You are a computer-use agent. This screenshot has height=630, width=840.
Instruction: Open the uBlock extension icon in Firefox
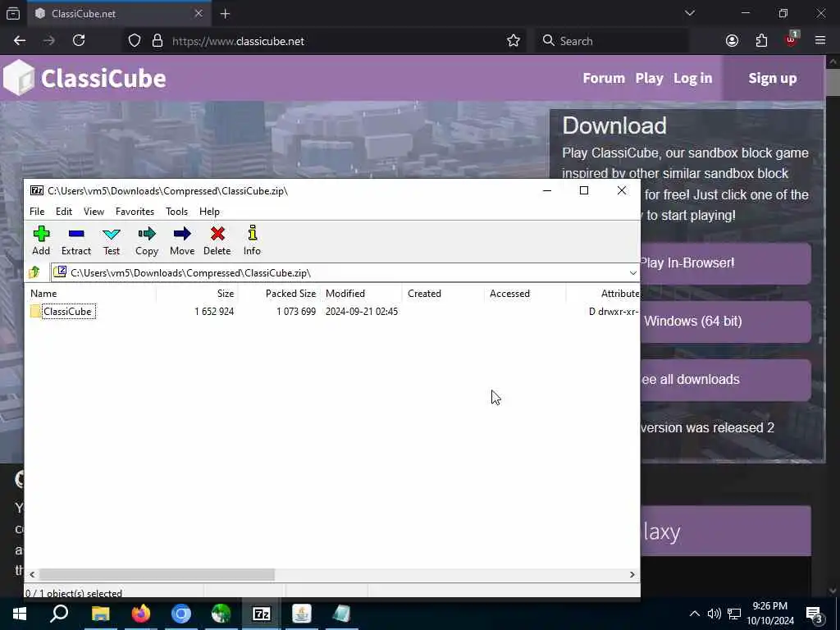click(x=792, y=39)
